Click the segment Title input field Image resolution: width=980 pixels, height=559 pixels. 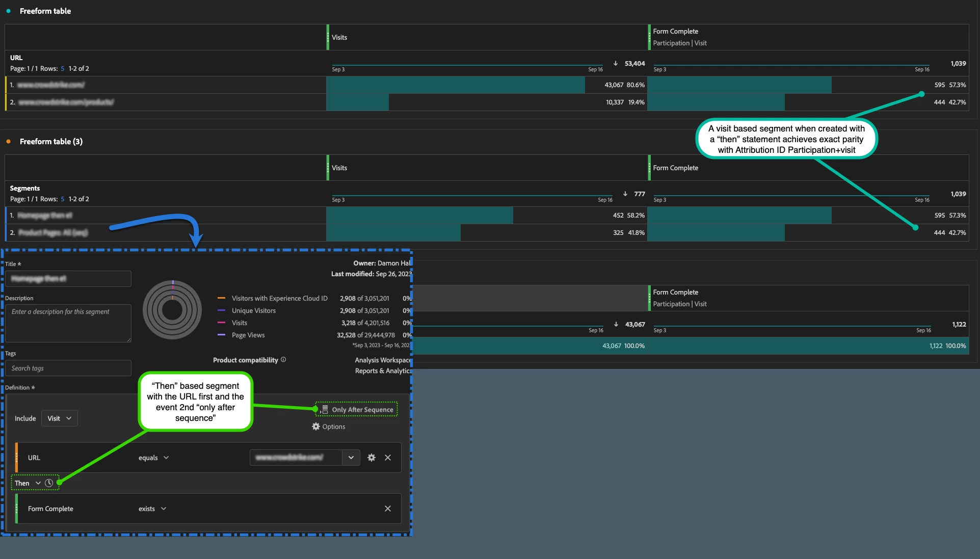pos(68,279)
